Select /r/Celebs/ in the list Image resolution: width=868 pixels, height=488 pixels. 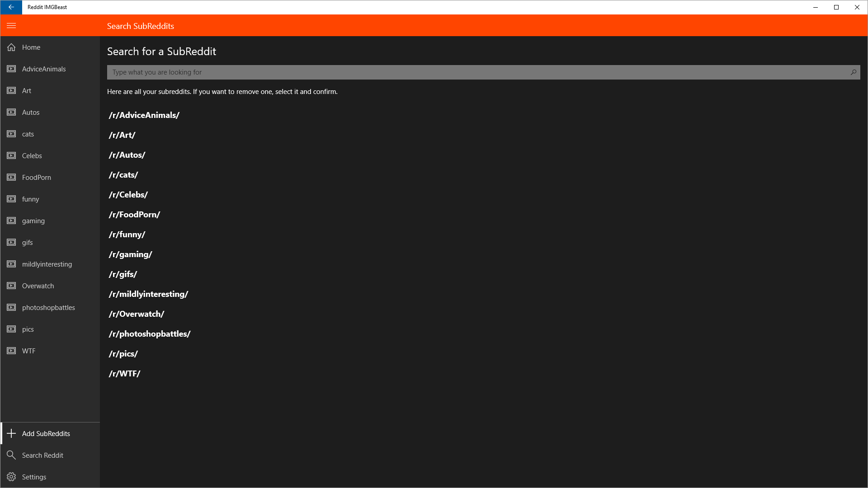(x=128, y=195)
